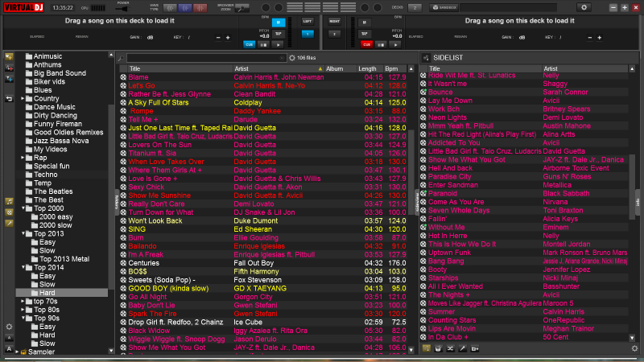Toggle the right deck M button
This screenshot has width=644, height=362.
tap(364, 23)
